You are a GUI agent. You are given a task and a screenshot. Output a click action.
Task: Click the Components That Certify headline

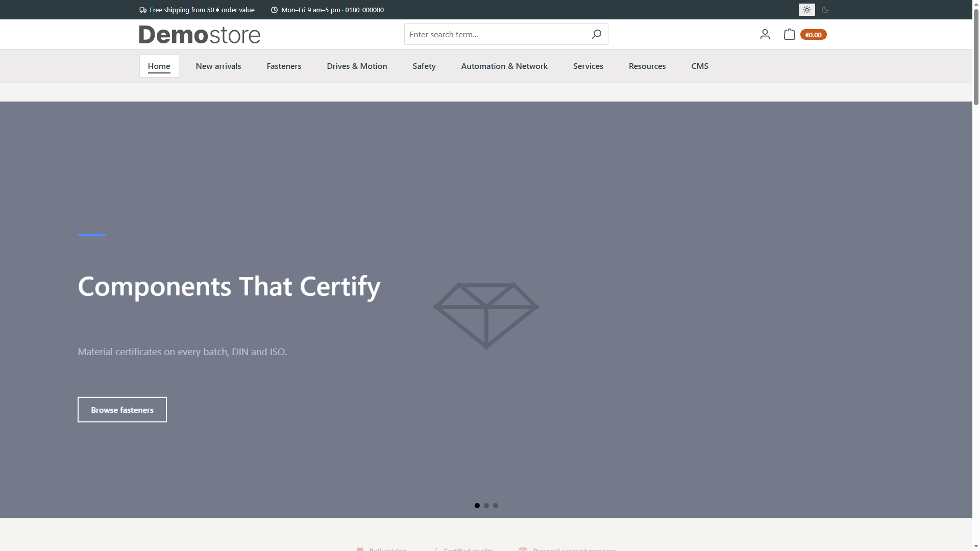229,287
